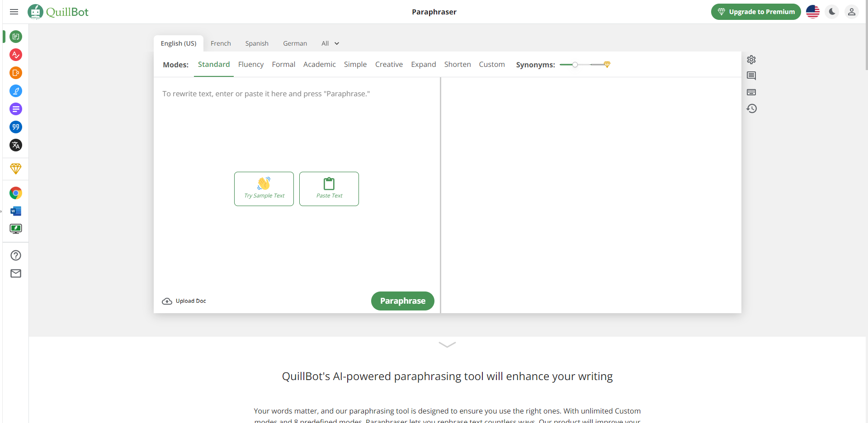
Task: Click the down chevron below the editor
Action: (x=447, y=345)
